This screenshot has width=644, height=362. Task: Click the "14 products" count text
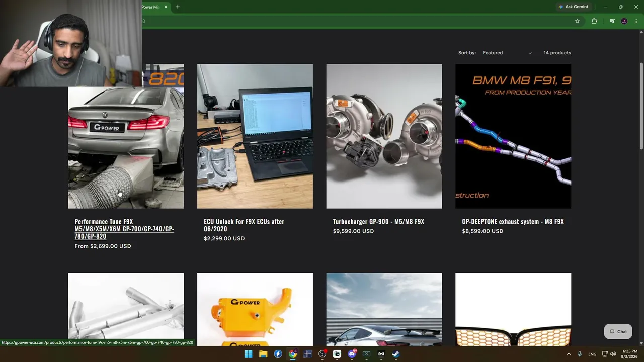[x=557, y=53]
